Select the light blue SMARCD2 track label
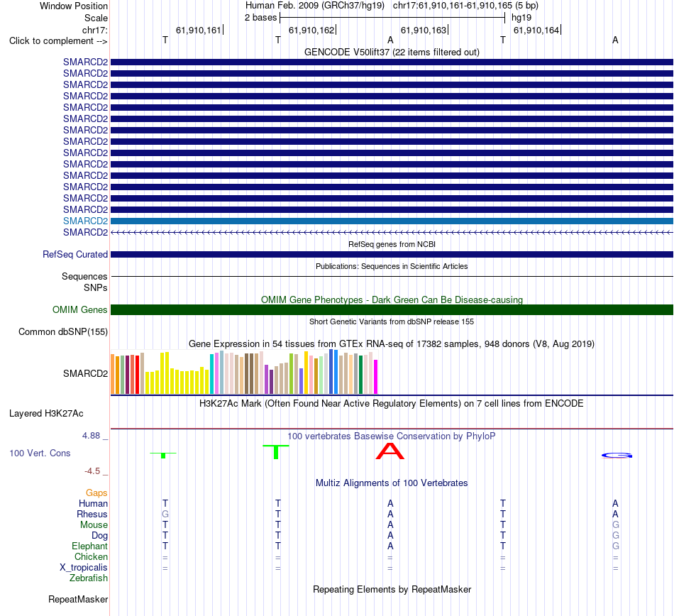674x616 pixels. click(x=85, y=221)
